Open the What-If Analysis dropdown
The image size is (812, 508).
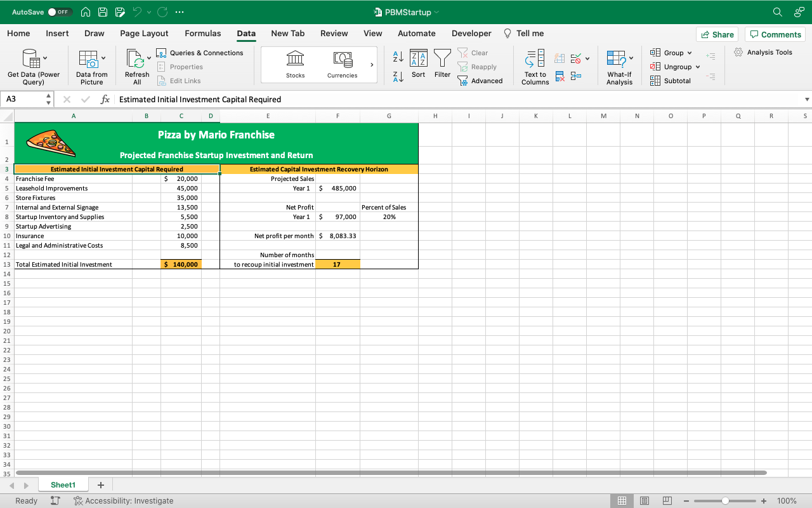pos(631,58)
